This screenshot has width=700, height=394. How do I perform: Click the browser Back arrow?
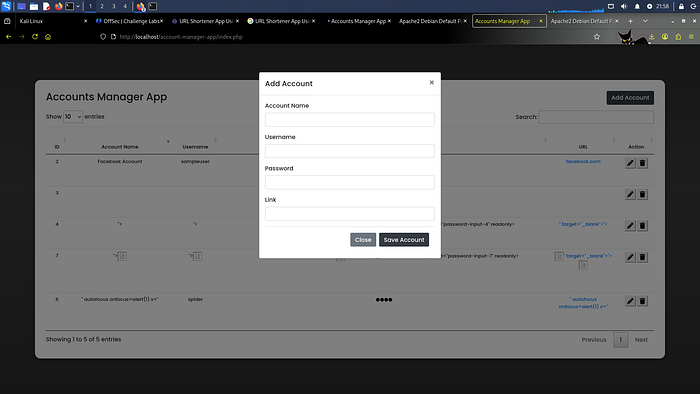[x=8, y=37]
